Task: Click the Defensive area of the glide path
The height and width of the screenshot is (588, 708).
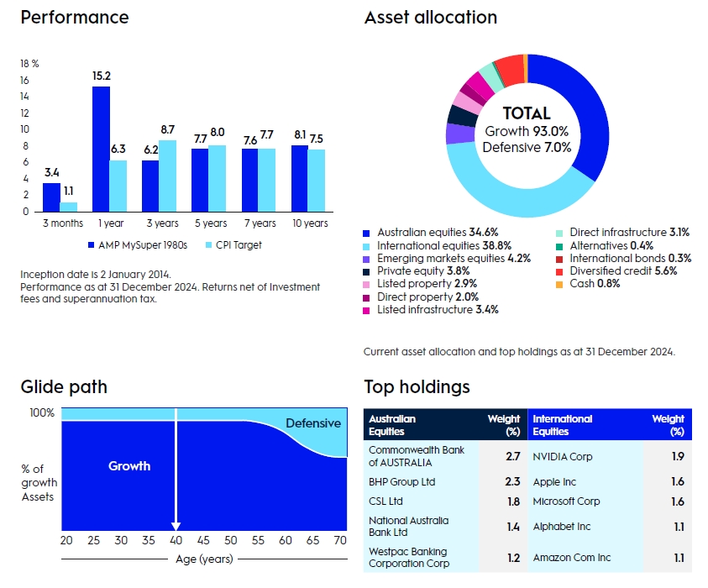Action: point(312,424)
